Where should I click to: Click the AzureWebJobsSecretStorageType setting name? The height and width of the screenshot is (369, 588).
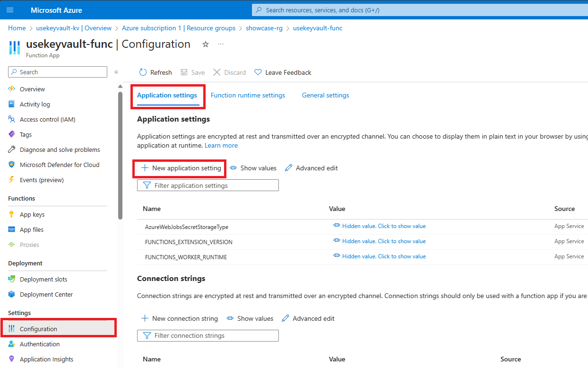tap(187, 227)
